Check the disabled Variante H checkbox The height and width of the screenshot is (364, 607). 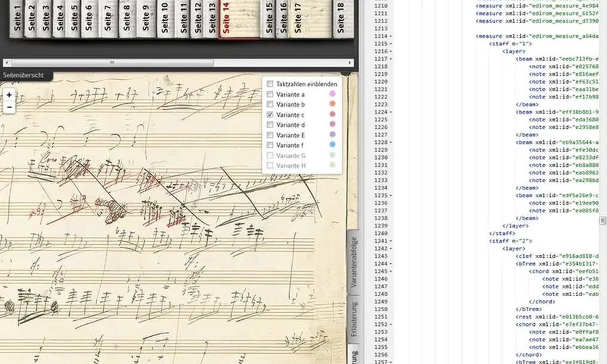click(270, 166)
